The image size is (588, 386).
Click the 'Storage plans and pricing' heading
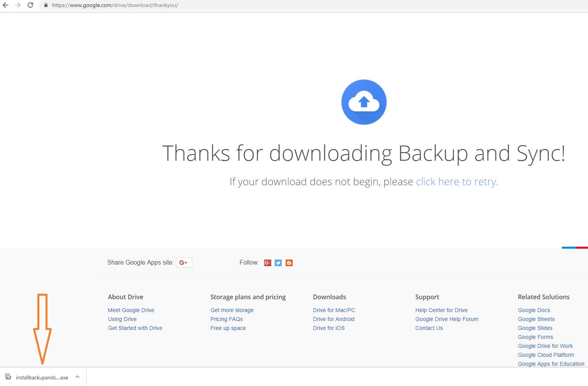point(248,297)
